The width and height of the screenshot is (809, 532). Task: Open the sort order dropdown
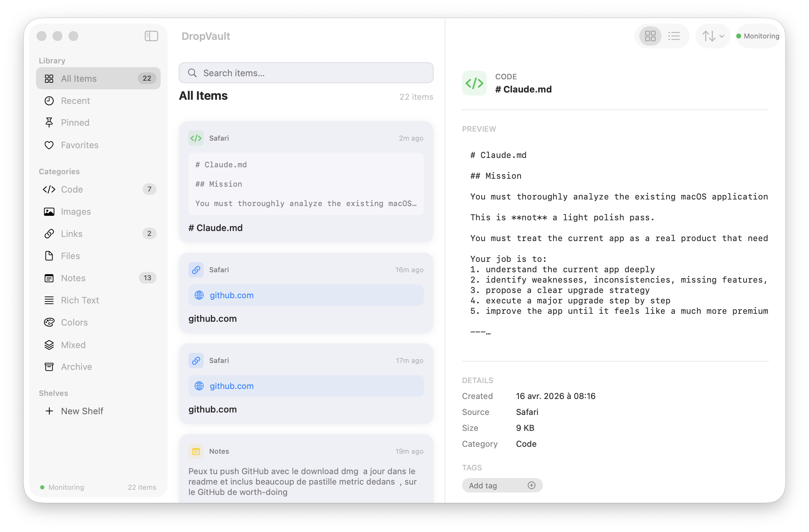click(712, 36)
